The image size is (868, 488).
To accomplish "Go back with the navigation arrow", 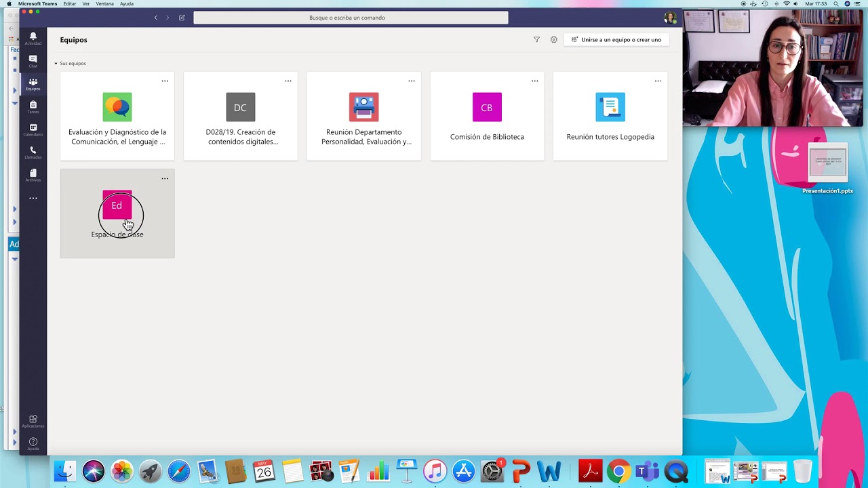I will pyautogui.click(x=155, y=18).
